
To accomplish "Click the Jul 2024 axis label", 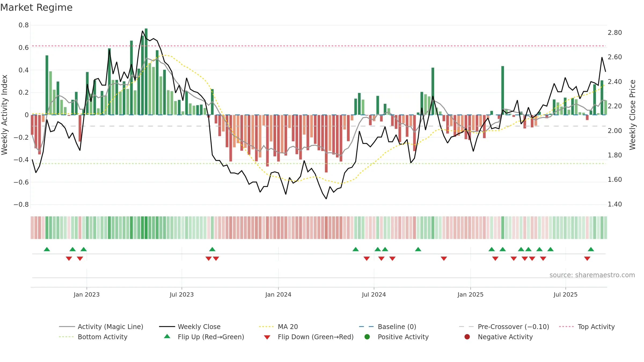I will pos(374,294).
